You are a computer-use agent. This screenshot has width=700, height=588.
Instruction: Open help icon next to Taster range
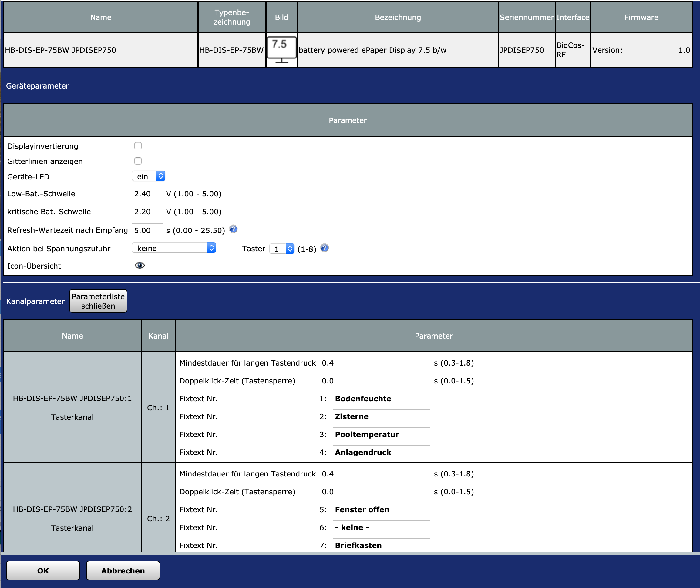point(325,248)
